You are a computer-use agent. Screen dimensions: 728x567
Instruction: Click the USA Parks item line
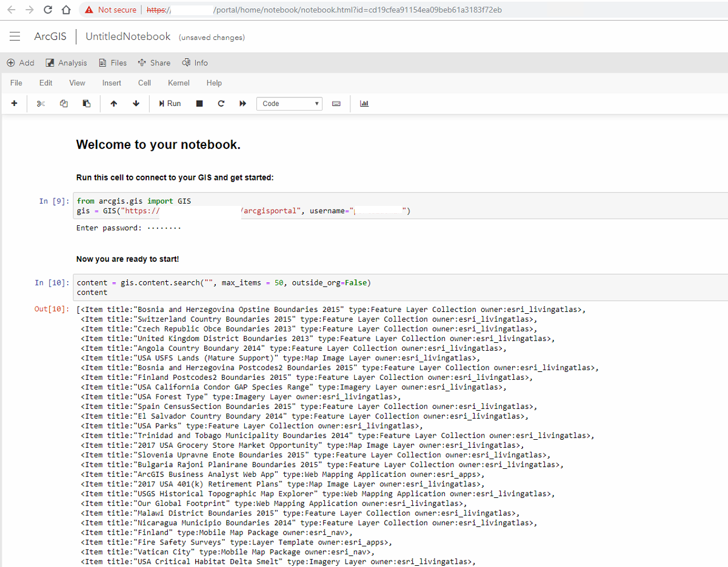point(252,426)
